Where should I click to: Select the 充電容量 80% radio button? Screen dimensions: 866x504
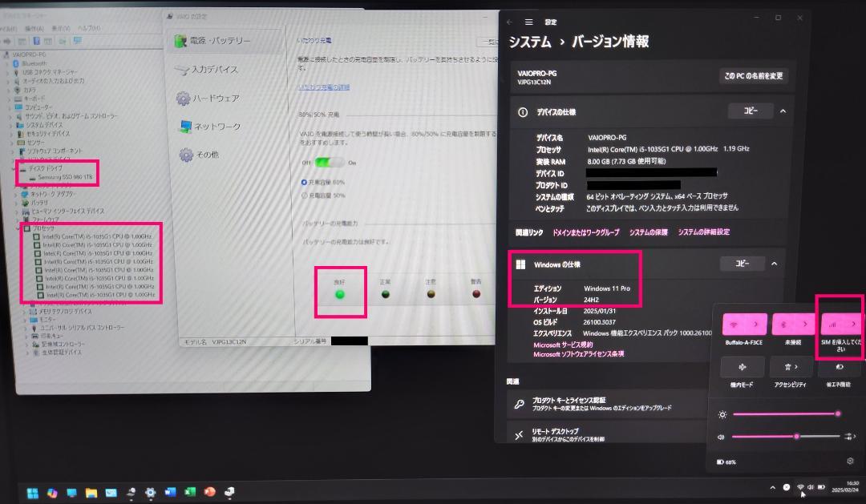pyautogui.click(x=304, y=182)
